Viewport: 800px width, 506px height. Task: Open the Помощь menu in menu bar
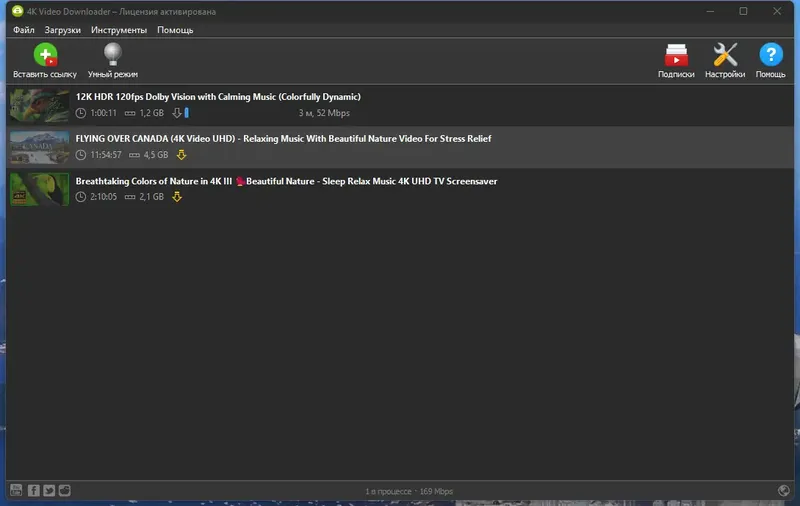[175, 30]
